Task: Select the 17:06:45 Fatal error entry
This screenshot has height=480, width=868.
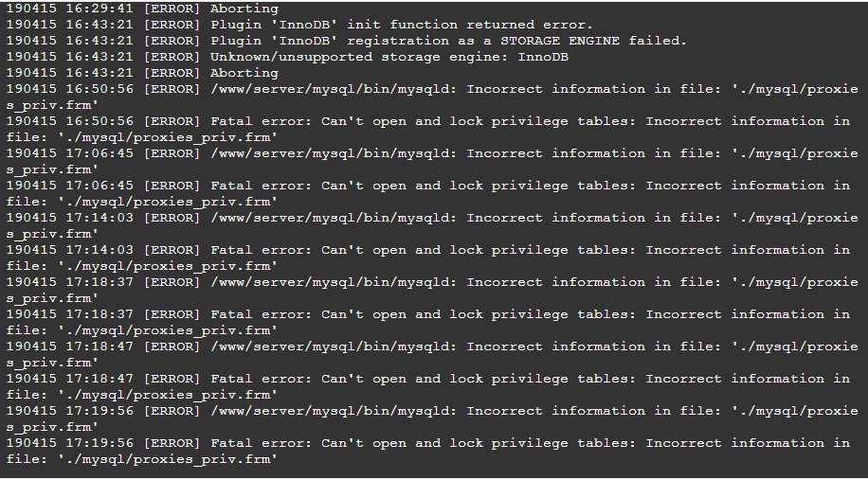Action: click(x=428, y=193)
